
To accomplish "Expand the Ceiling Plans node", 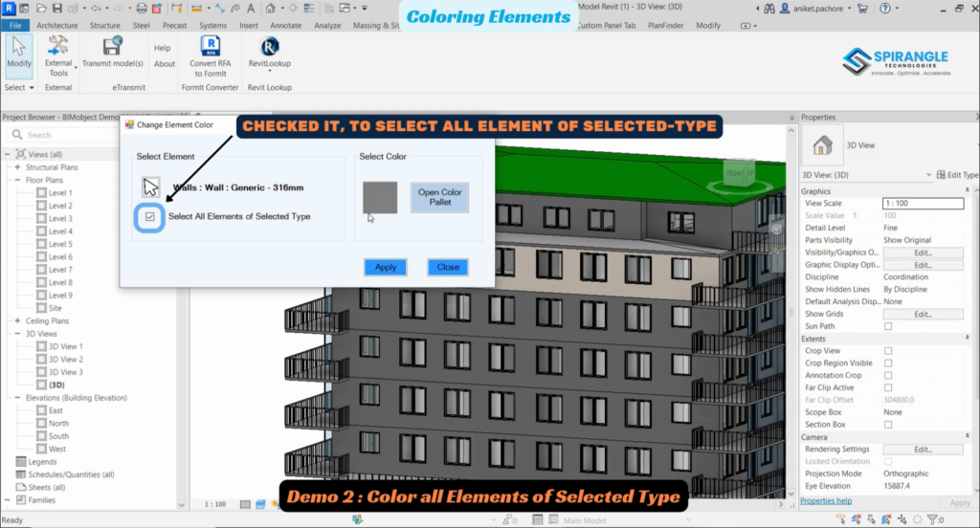I will tap(17, 321).
